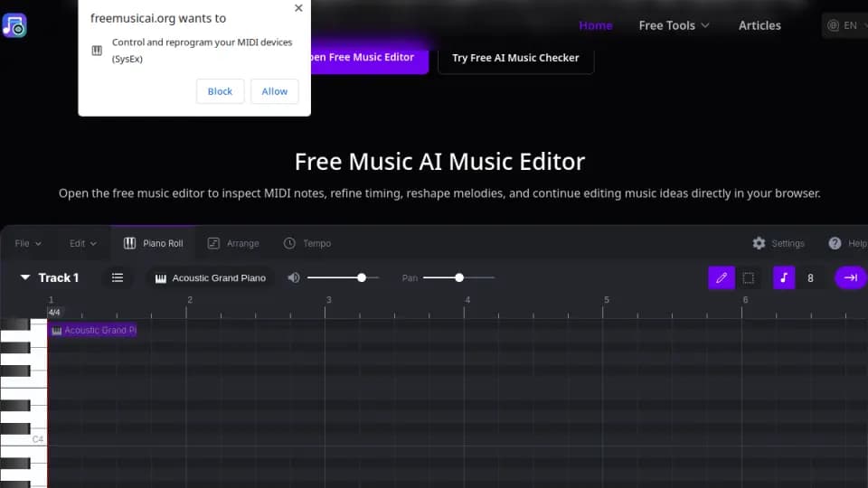Adjust the Pan slider
The height and width of the screenshot is (488, 868).
click(x=458, y=277)
